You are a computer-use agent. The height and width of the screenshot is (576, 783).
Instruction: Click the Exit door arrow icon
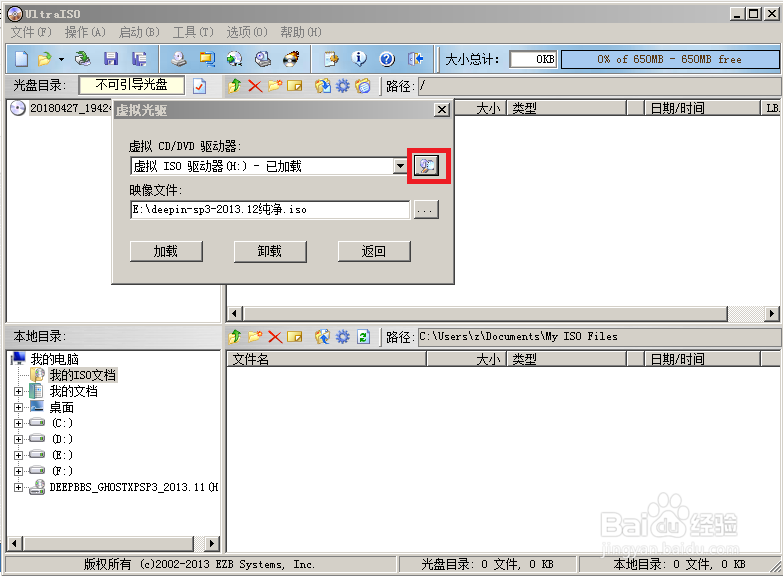[x=415, y=59]
